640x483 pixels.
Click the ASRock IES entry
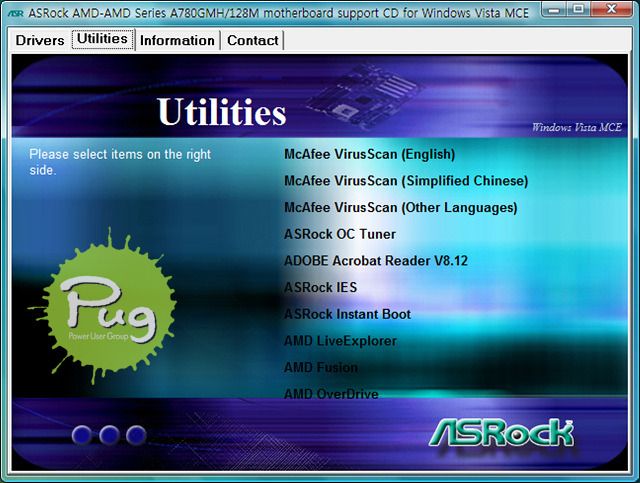pos(320,287)
